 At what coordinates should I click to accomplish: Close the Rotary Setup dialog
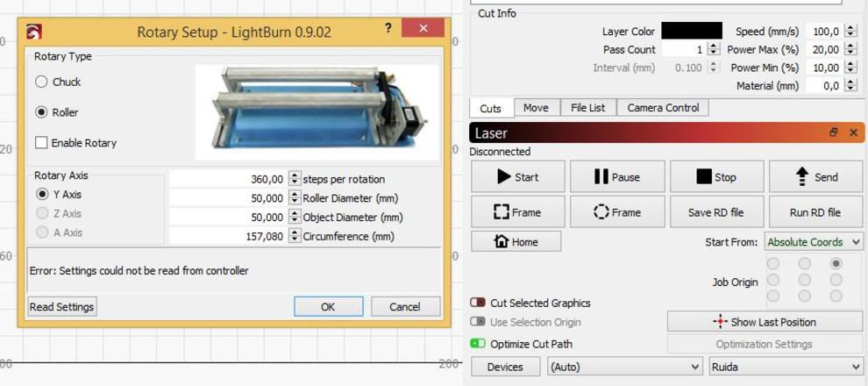tap(423, 28)
